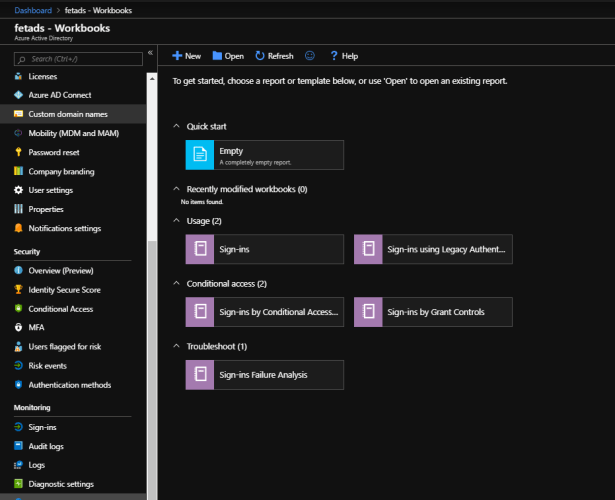
Task: Collapse the Usage section
Action: [x=177, y=220]
